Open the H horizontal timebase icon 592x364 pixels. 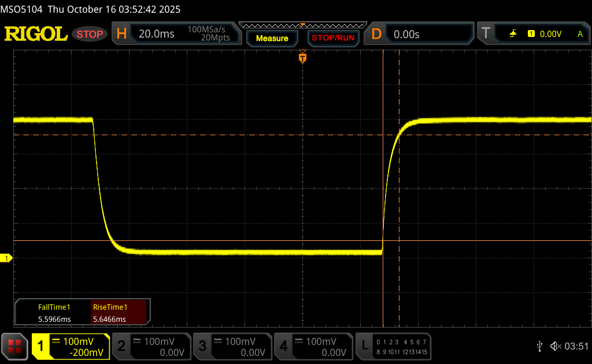(x=121, y=34)
